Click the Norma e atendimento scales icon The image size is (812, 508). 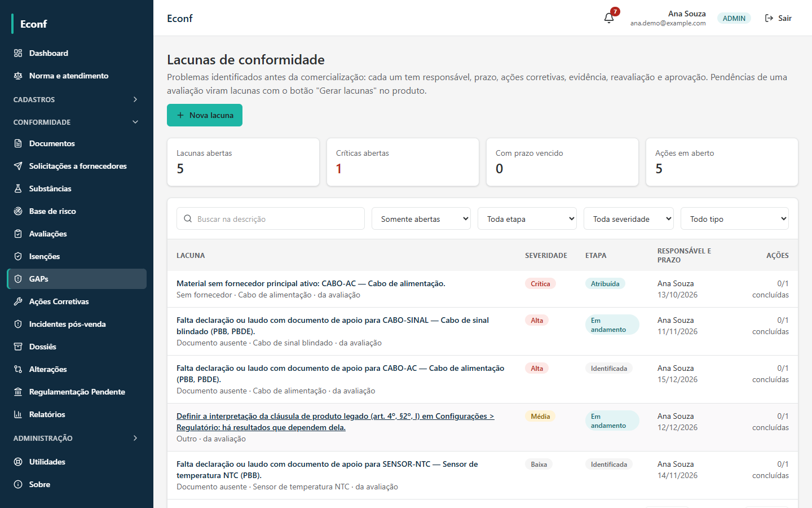pos(18,76)
